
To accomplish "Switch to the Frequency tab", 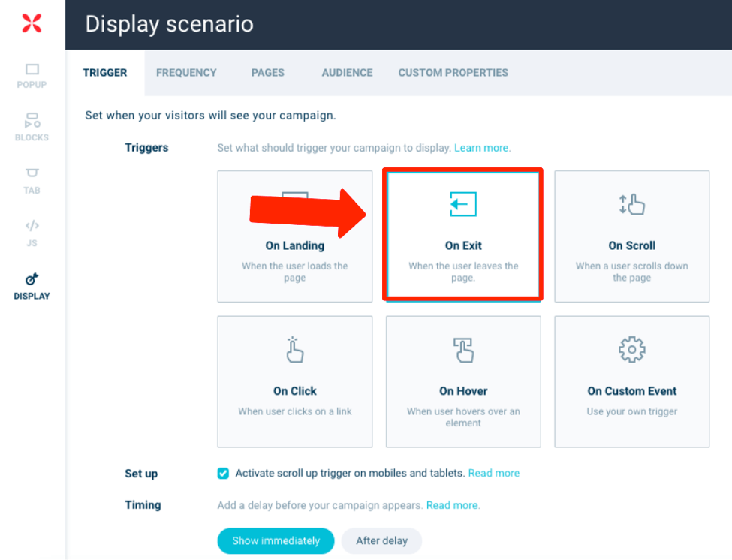I will tap(186, 73).
